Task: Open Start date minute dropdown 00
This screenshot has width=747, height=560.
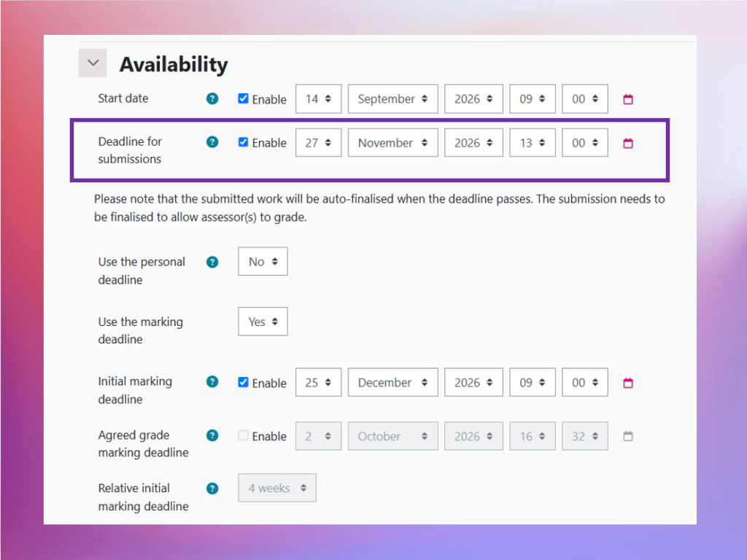Action: [x=584, y=98]
